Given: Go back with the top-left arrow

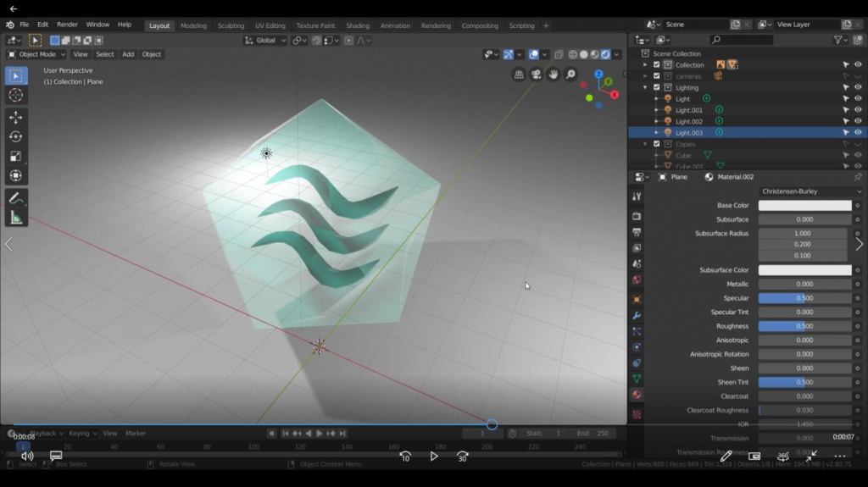Looking at the screenshot, I should point(14,8).
